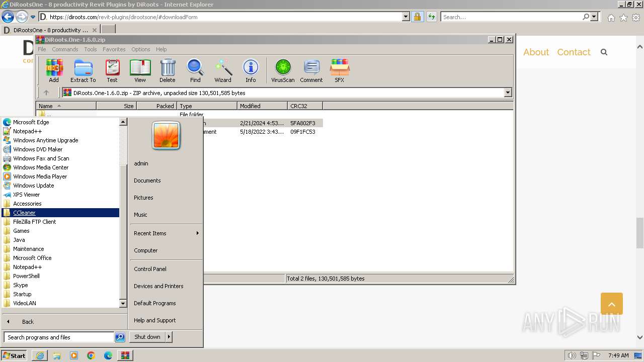Switch to the DiRootsOne browser tab
This screenshot has width=644, height=362.
point(50,30)
